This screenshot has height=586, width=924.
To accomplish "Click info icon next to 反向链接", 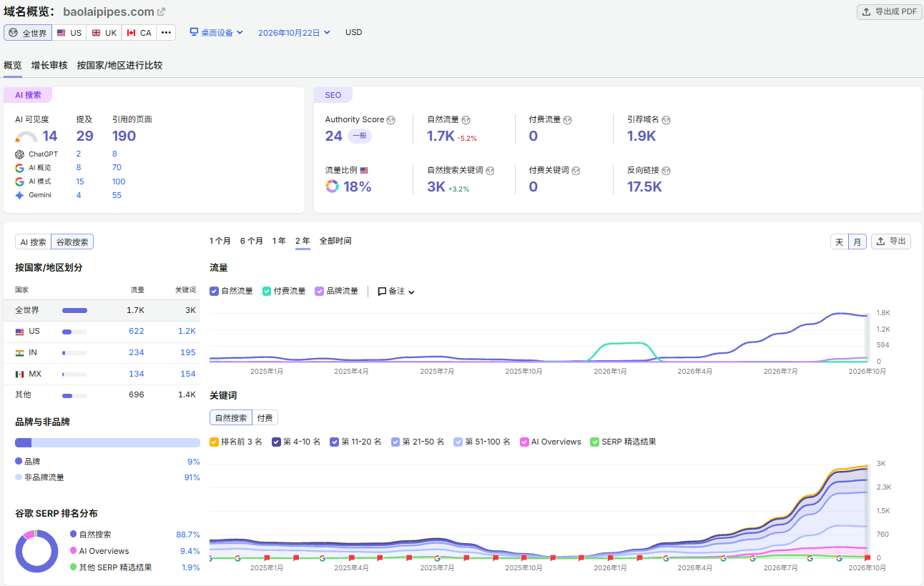I will click(666, 171).
